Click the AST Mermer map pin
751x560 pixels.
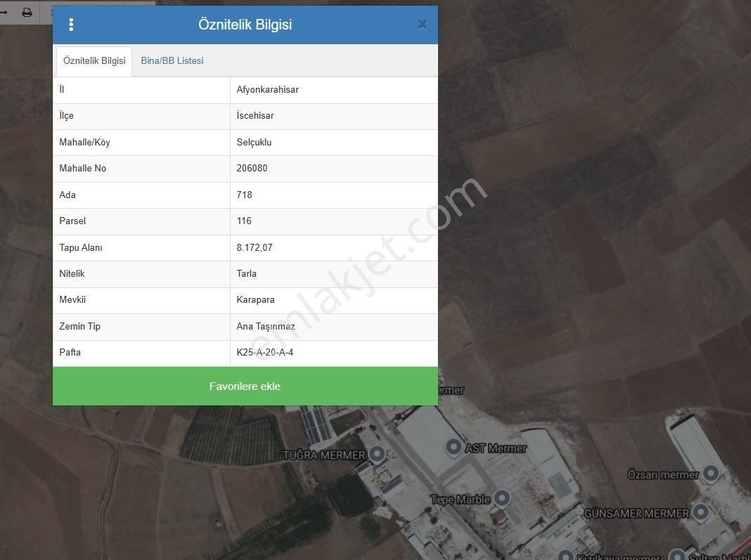[454, 447]
